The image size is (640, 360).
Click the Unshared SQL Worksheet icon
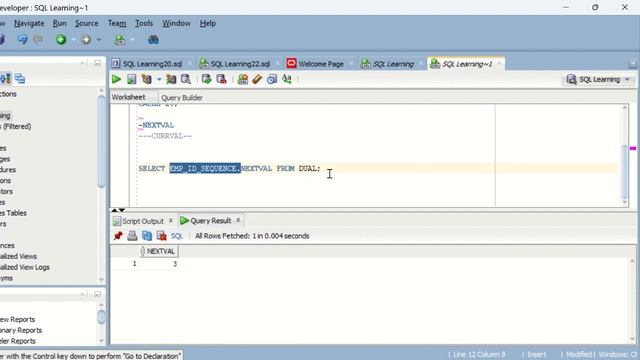(243, 79)
